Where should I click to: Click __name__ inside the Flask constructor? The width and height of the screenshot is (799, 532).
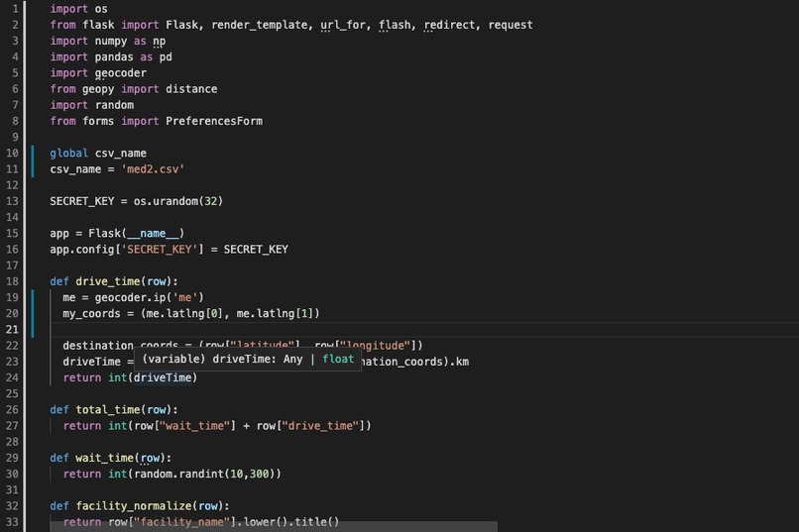pyautogui.click(x=153, y=233)
